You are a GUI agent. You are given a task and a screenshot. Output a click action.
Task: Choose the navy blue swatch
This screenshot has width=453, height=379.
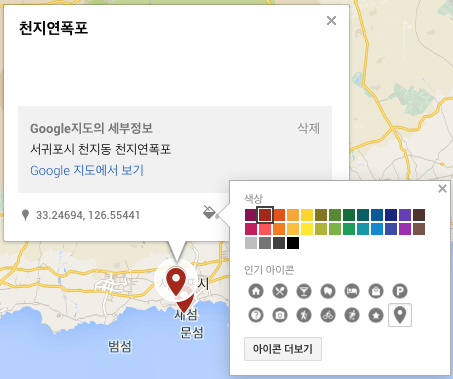pos(391,215)
